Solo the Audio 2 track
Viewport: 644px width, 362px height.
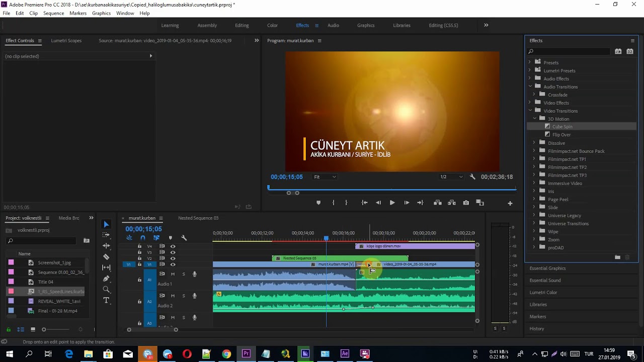click(184, 296)
